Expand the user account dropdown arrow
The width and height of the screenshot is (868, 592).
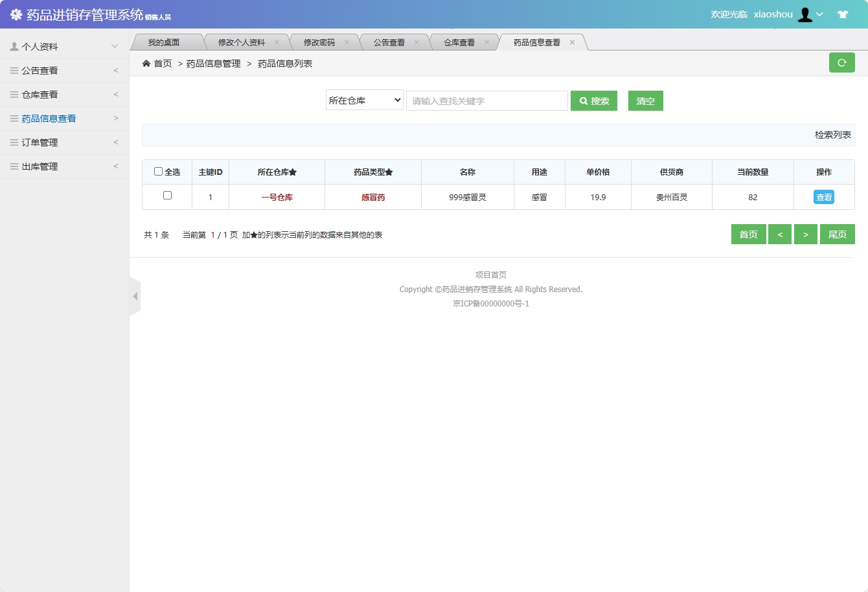pyautogui.click(x=821, y=14)
